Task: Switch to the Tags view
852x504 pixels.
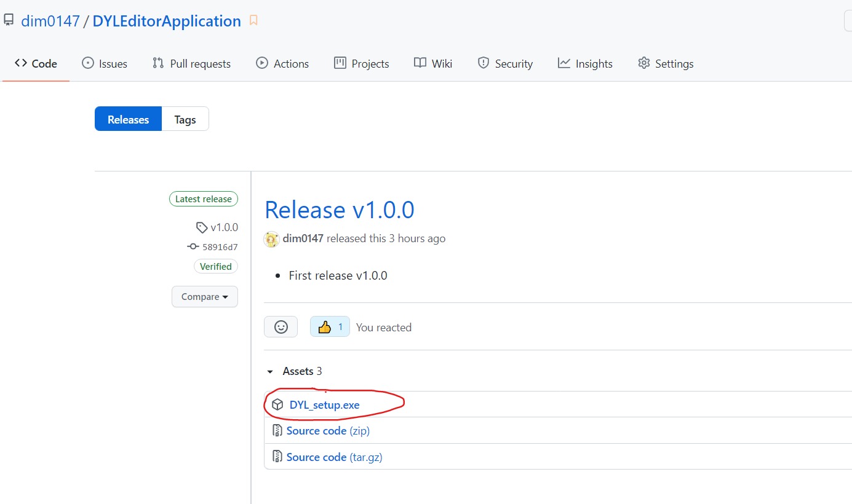Action: 185,119
